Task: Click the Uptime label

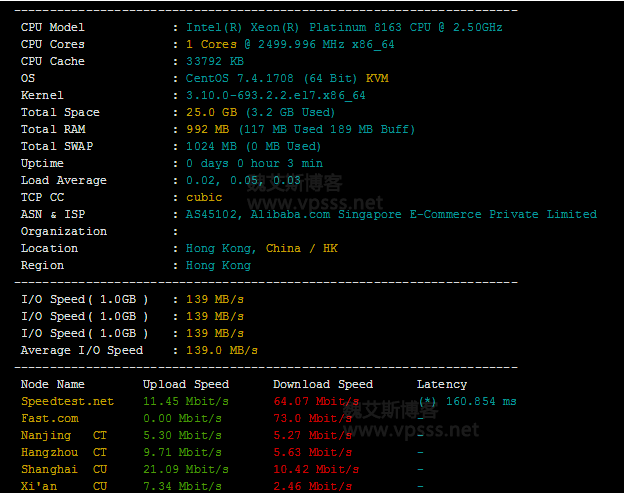Action: (42, 163)
